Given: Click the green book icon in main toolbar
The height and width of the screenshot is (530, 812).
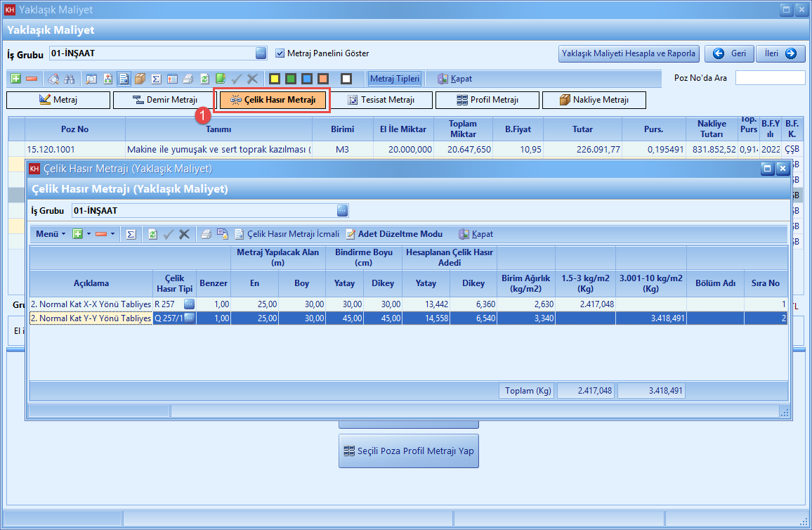Looking at the screenshot, I should pyautogui.click(x=221, y=79).
